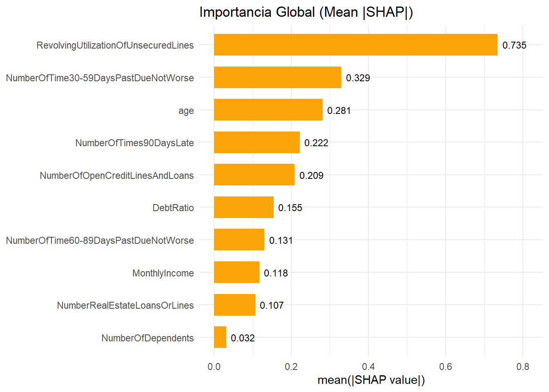Select the DebtRatio orange bar

click(x=243, y=207)
